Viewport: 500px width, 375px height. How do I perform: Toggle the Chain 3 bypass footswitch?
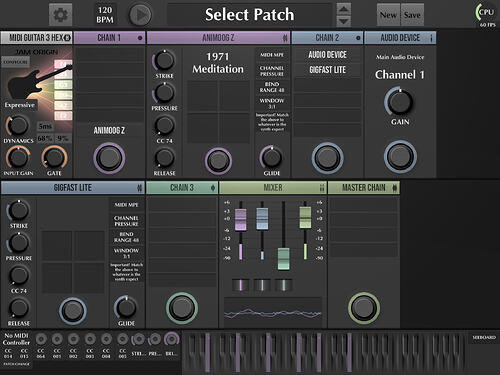(182, 308)
